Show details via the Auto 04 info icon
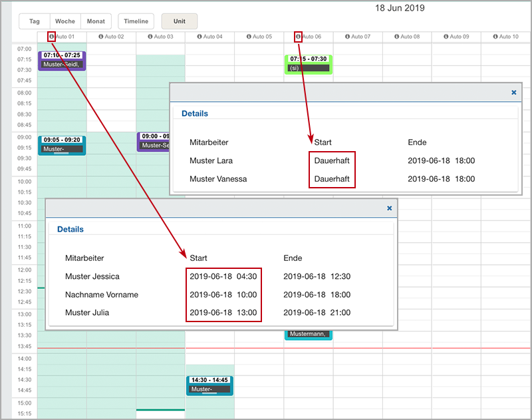Image resolution: width=532 pixels, height=420 pixels. [199, 37]
